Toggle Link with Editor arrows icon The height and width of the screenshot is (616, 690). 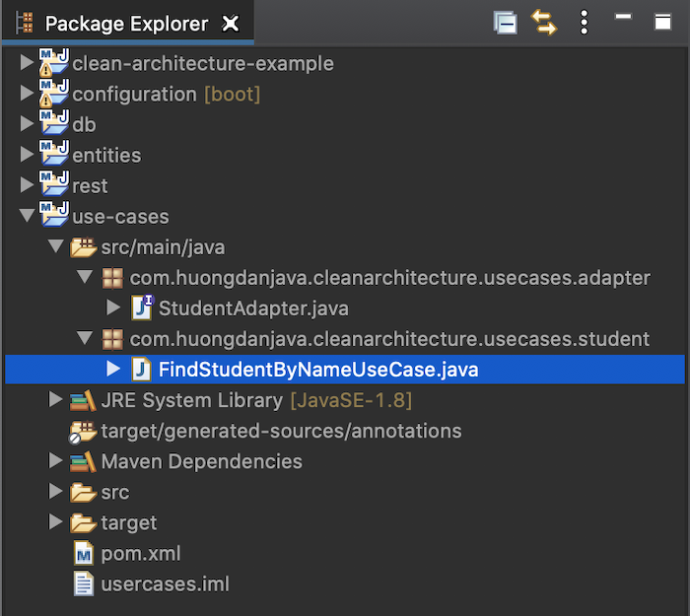point(544,23)
